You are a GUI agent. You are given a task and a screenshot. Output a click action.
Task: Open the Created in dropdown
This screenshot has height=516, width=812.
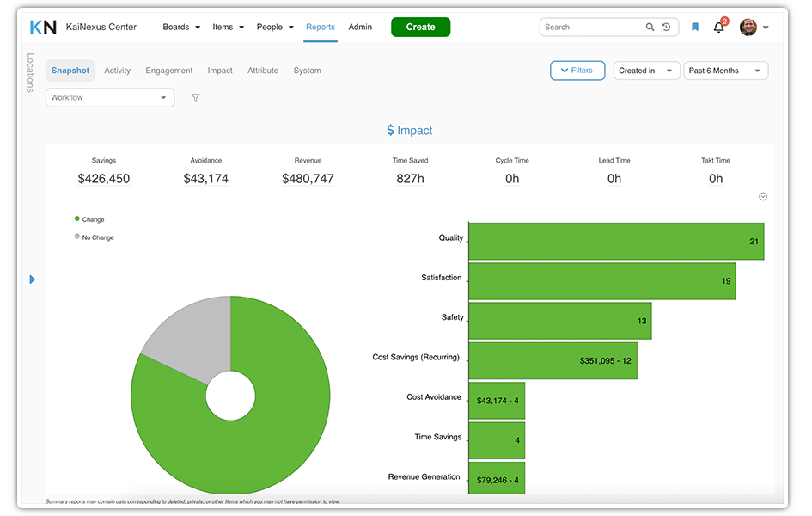pos(646,71)
